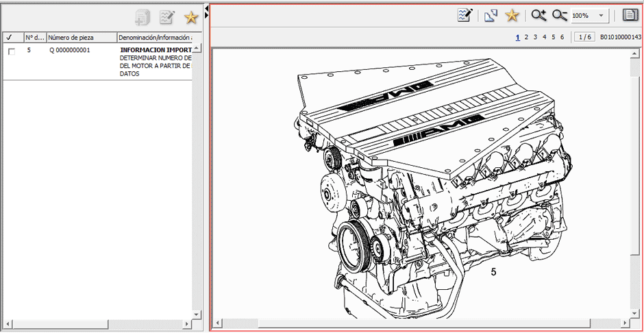The width and height of the screenshot is (644, 333).
Task: Click the image viewer vertical scrollbar up arrow
Action: point(635,53)
